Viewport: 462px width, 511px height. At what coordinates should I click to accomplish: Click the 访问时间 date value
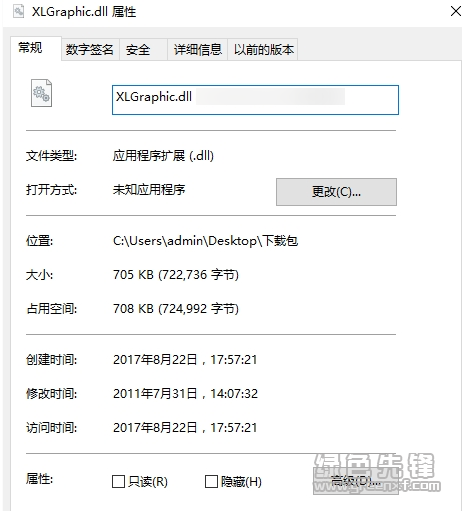(x=185, y=428)
